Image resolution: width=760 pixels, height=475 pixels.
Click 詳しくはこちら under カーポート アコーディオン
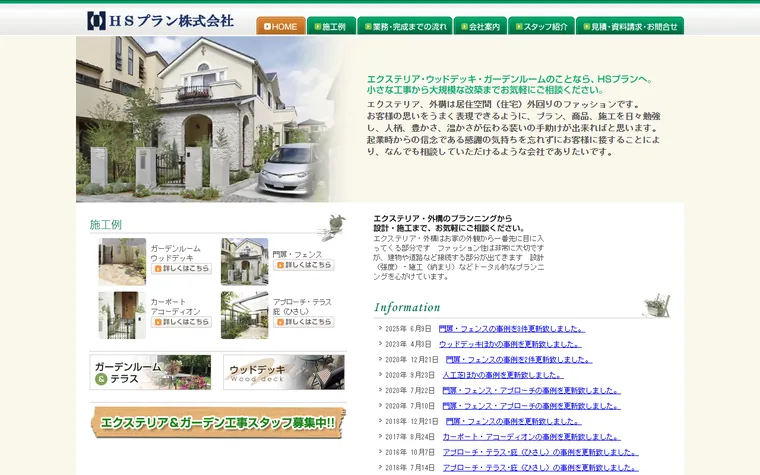point(181,322)
